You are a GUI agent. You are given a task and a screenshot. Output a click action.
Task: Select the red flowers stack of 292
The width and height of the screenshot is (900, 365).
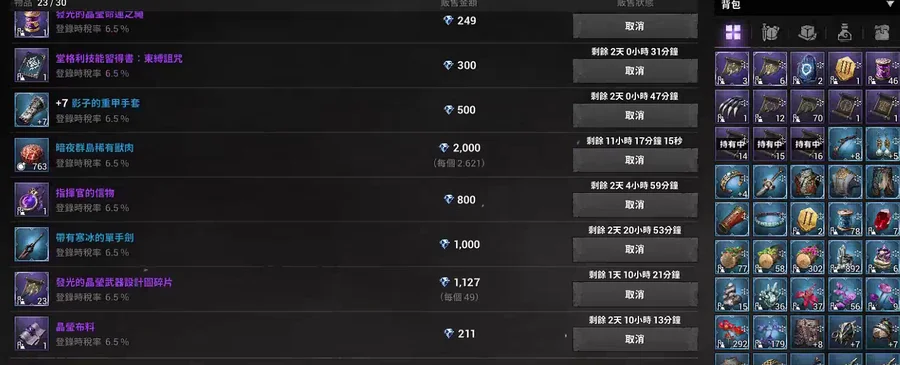click(x=732, y=332)
